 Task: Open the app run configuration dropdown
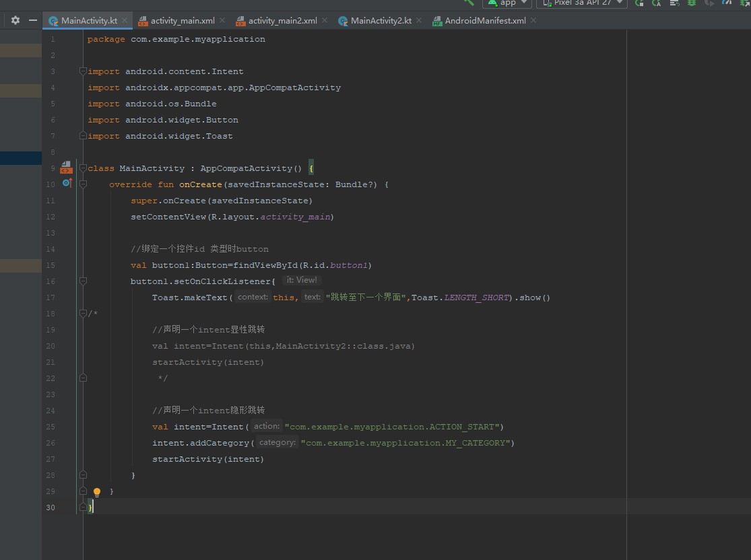coord(507,3)
